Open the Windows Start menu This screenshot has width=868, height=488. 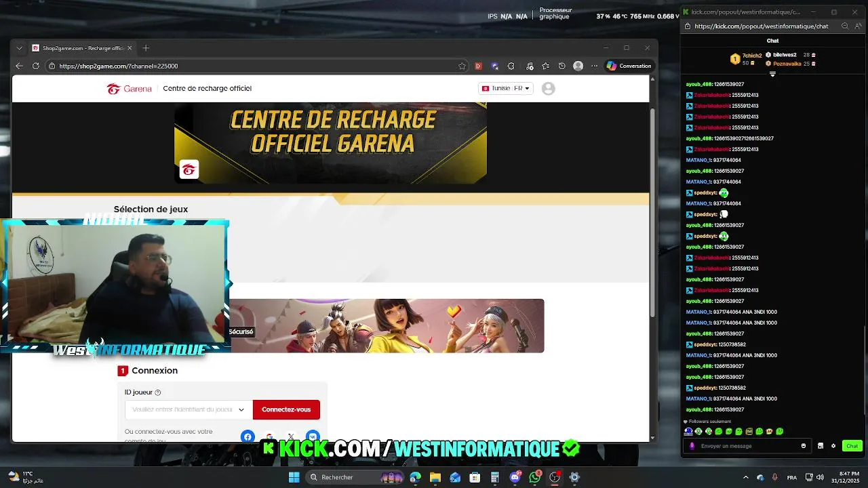tap(294, 477)
